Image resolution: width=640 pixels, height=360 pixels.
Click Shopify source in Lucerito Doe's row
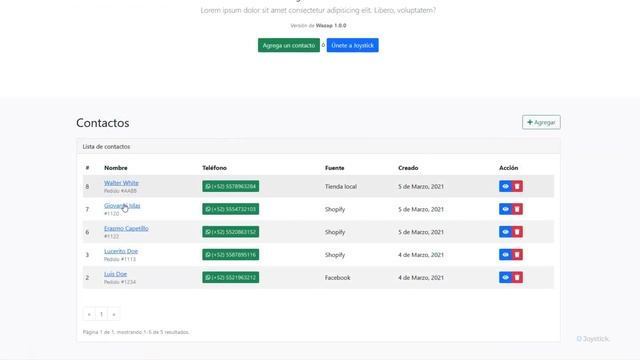point(335,255)
